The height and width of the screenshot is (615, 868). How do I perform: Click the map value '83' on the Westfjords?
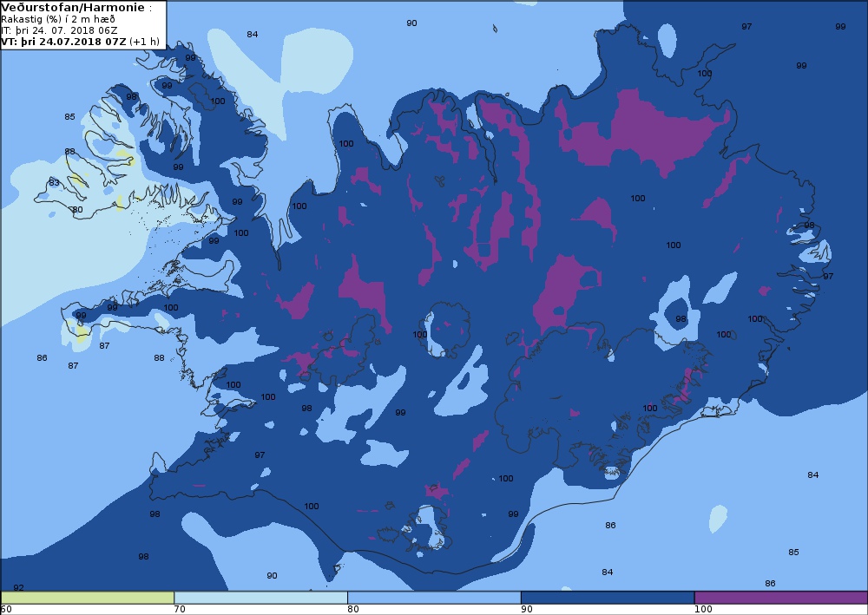54,182
